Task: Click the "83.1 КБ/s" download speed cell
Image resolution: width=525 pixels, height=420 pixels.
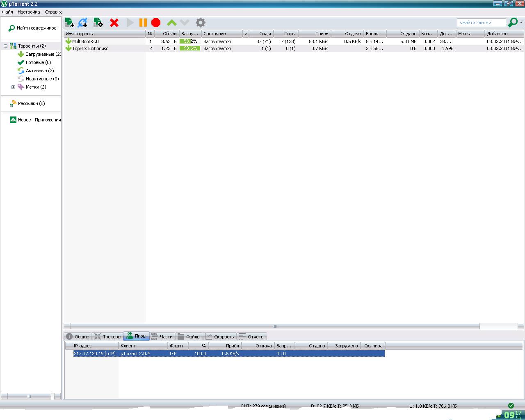Action: coord(319,41)
